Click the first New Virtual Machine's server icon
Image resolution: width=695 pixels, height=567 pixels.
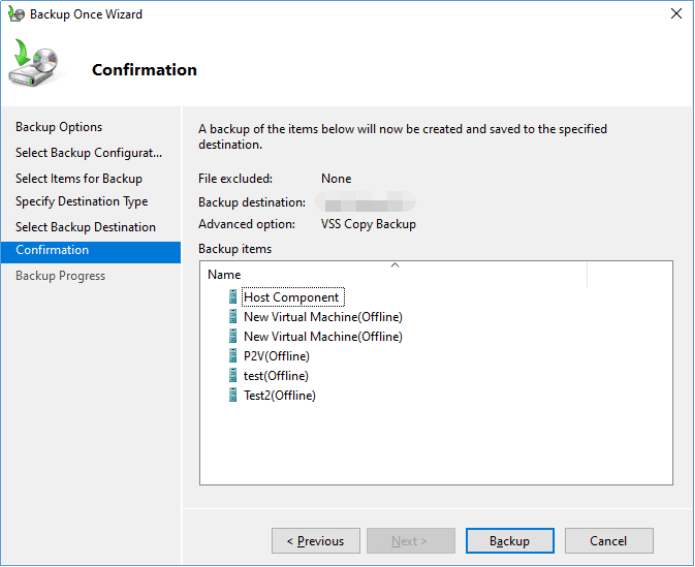233,317
